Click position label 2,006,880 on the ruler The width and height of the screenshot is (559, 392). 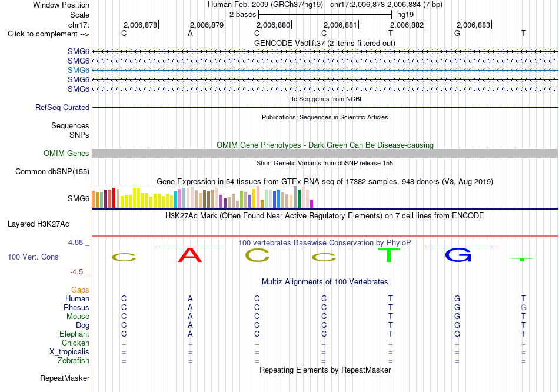[x=274, y=25]
